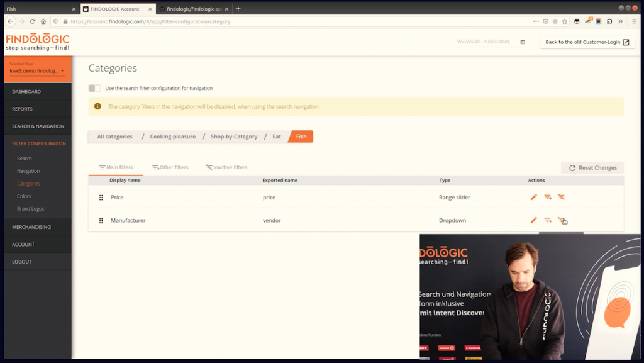This screenshot has width=644, height=363.
Task: Select the Other filters tab
Action: point(170,167)
